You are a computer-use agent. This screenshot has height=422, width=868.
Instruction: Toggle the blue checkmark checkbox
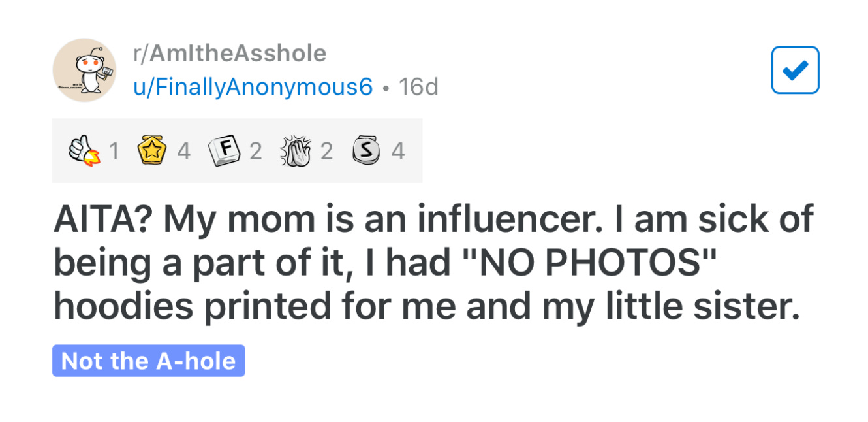pyautogui.click(x=795, y=70)
